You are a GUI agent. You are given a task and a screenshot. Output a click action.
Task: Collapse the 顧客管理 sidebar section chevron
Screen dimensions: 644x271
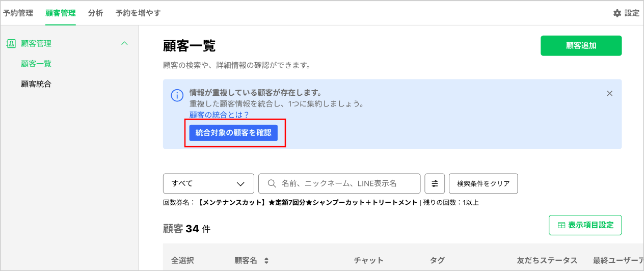pyautogui.click(x=124, y=44)
